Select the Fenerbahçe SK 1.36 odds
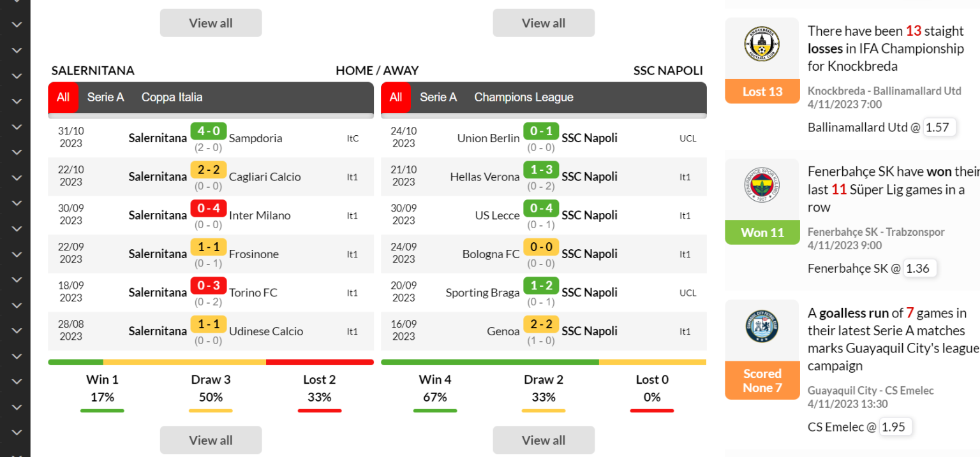The width and height of the screenshot is (980, 457). (919, 268)
